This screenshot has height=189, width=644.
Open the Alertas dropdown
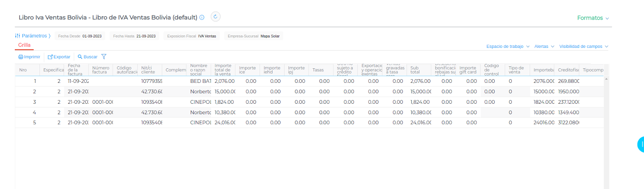544,47
